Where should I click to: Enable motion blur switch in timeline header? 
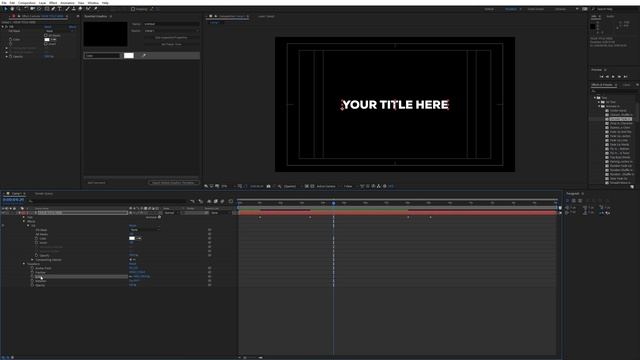[x=222, y=201]
